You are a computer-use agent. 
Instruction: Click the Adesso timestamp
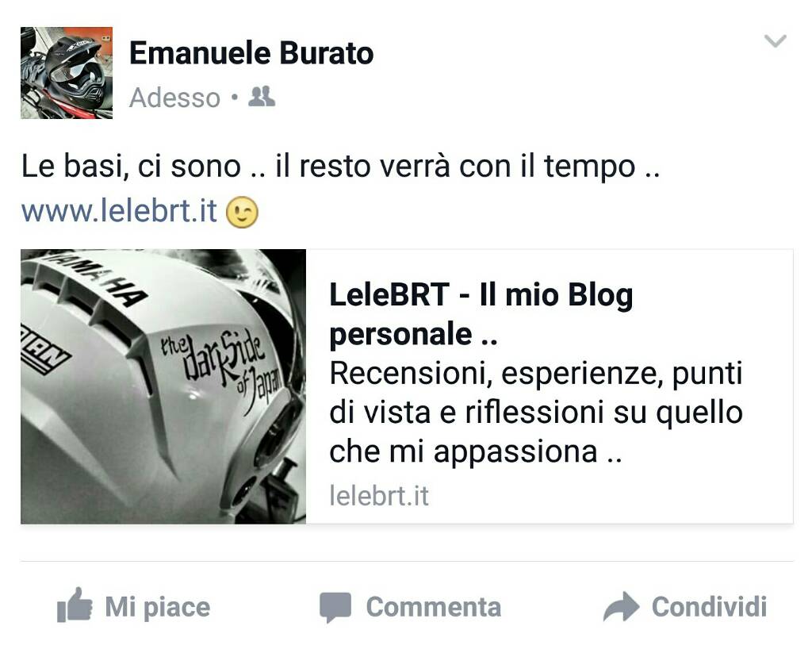[x=175, y=98]
